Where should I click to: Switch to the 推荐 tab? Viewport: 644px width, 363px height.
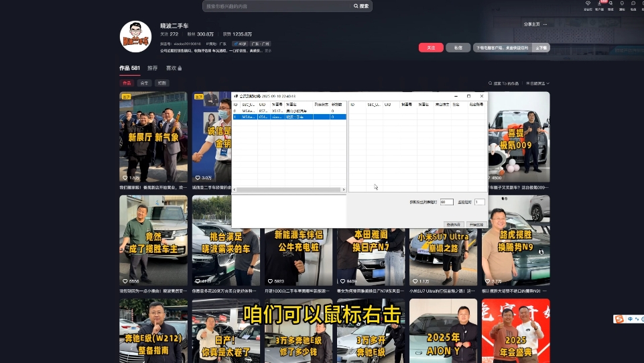152,68
